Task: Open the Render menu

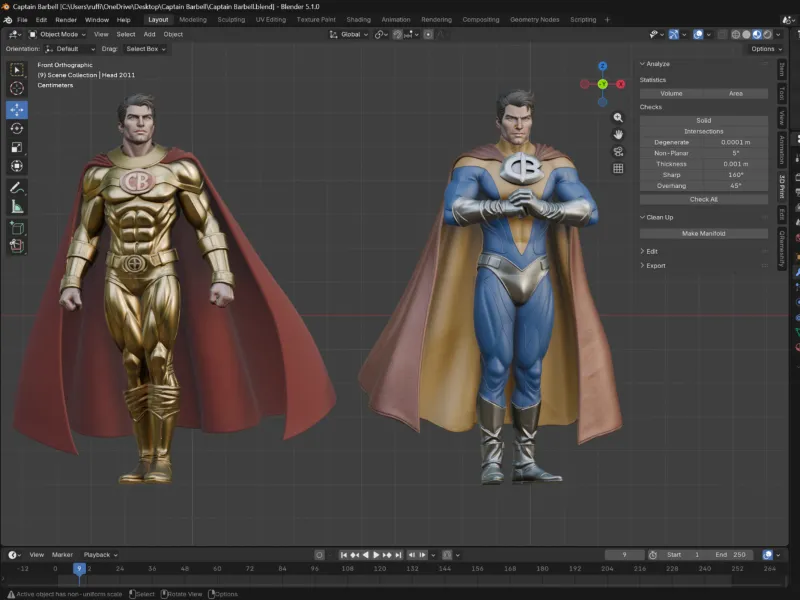Action: [x=66, y=20]
